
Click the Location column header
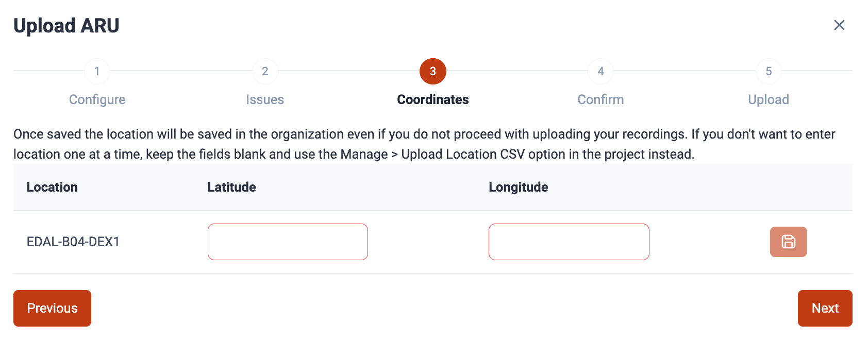[x=52, y=187]
